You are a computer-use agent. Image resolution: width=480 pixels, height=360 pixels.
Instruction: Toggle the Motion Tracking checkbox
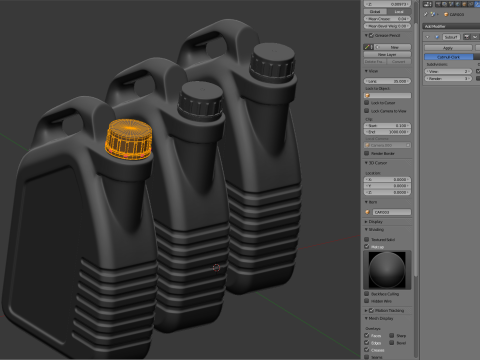tap(371, 310)
